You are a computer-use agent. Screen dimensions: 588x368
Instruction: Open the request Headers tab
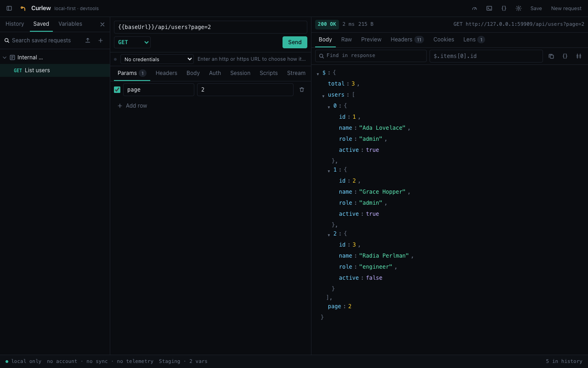coord(166,73)
